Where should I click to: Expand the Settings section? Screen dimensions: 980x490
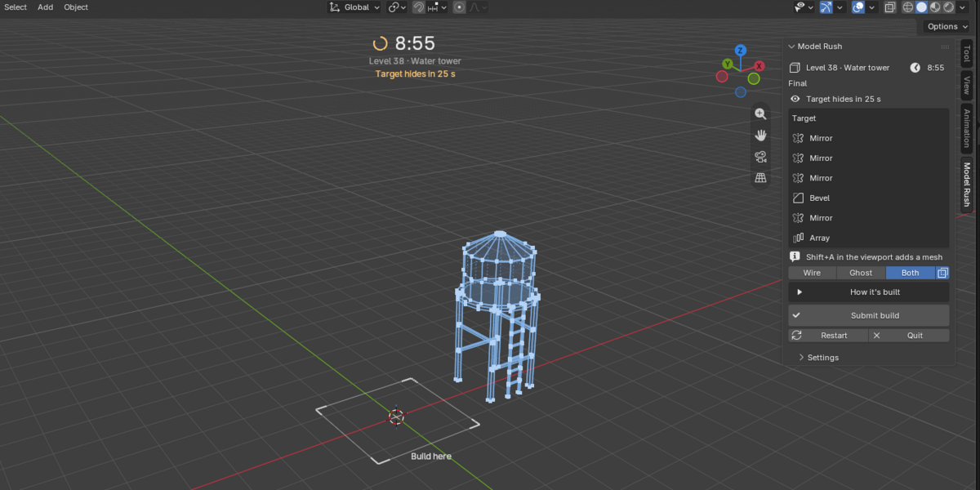click(x=817, y=358)
